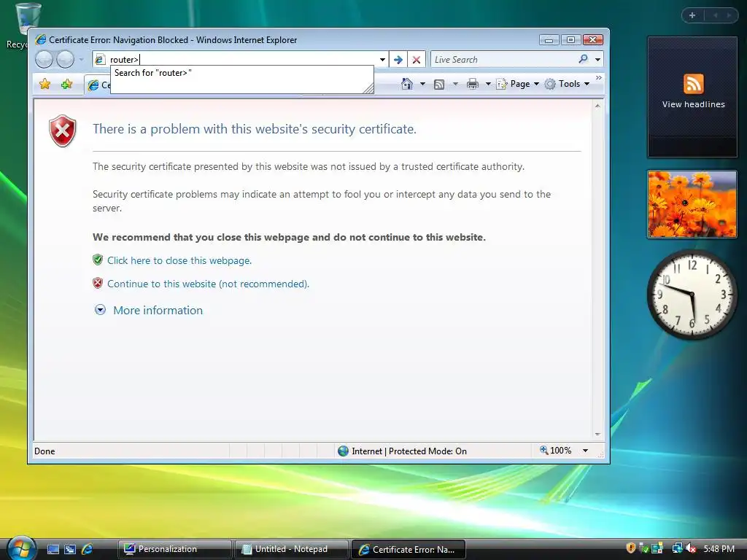Open the Print options dropdown arrow
Screen dimensions: 747x560
coord(488,84)
